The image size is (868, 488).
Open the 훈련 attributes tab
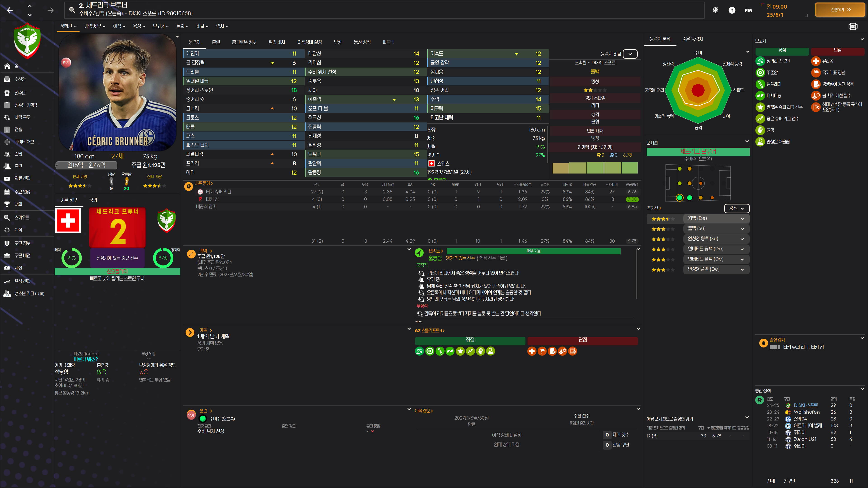pos(216,42)
